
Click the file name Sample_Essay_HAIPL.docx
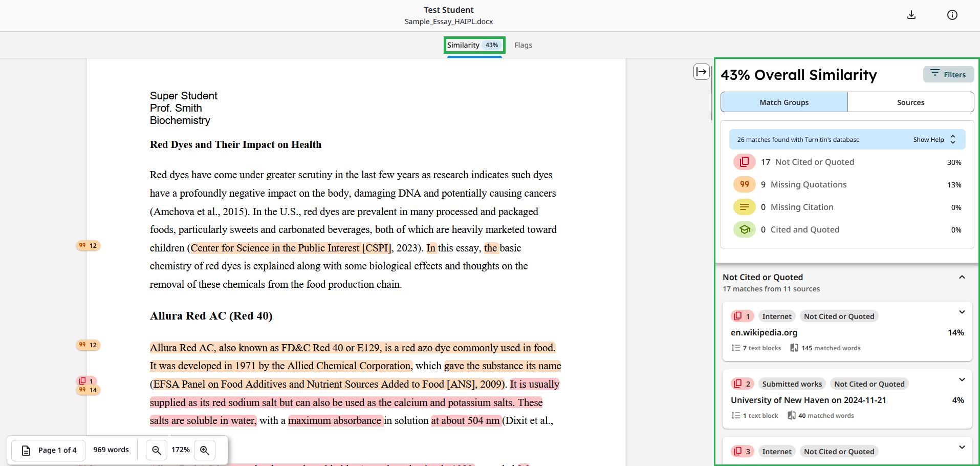tap(449, 22)
